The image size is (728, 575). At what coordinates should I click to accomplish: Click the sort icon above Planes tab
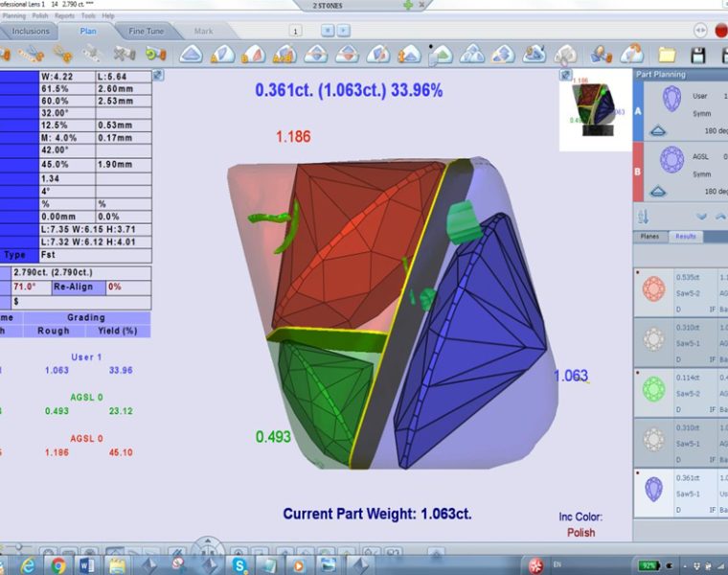[x=645, y=216]
